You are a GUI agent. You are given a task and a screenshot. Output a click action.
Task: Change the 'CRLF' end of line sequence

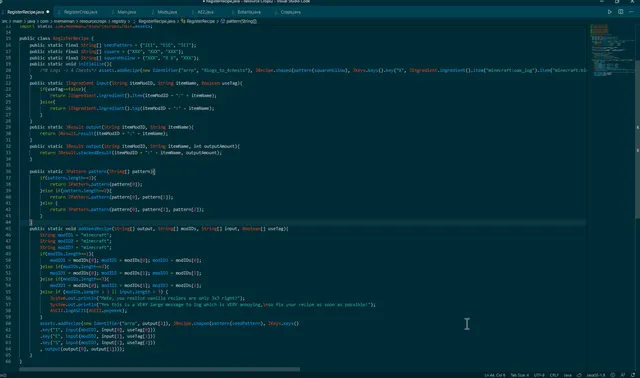click(x=554, y=375)
